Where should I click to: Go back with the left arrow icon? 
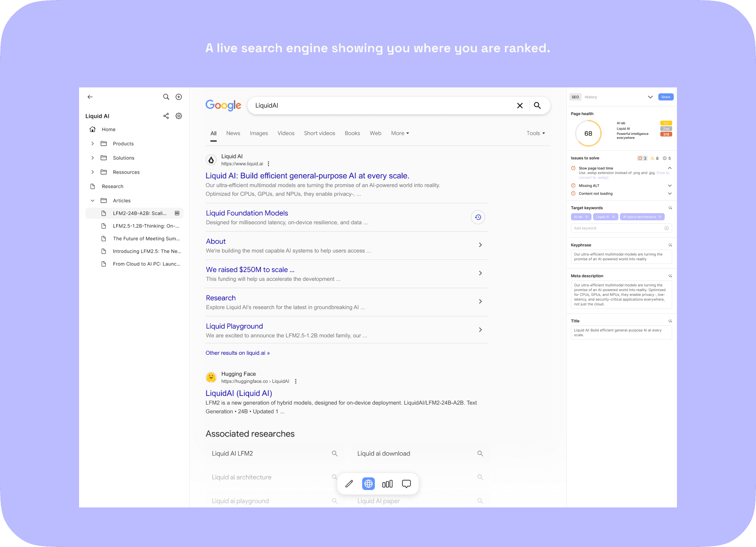[90, 97]
